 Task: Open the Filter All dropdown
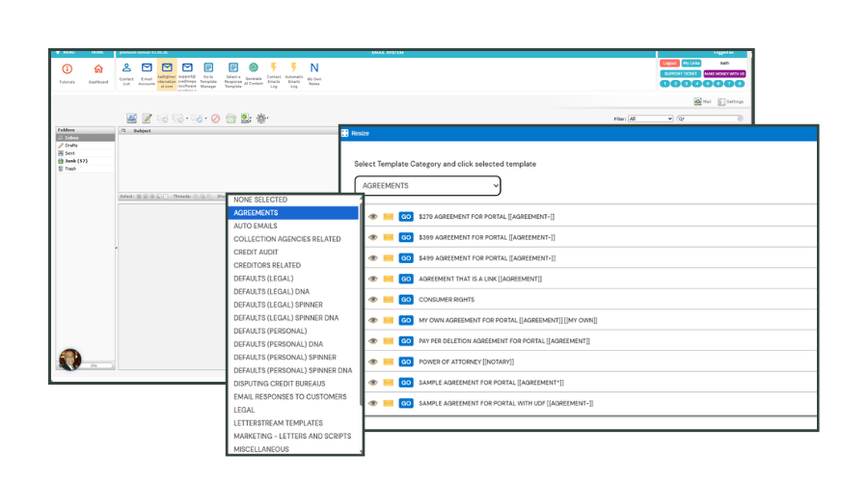click(x=650, y=119)
